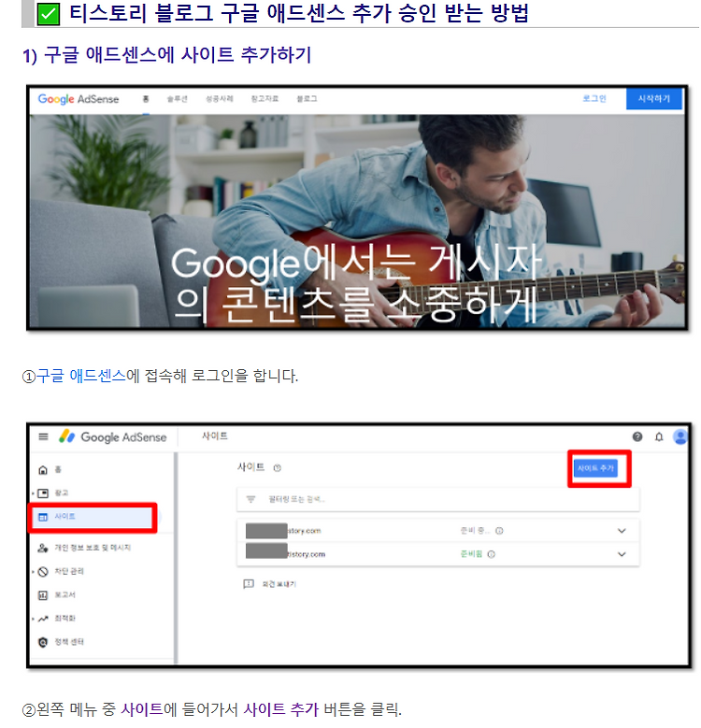Click the info icon beside 준비됨 status
The width and height of the screenshot is (701, 728).
tap(491, 554)
